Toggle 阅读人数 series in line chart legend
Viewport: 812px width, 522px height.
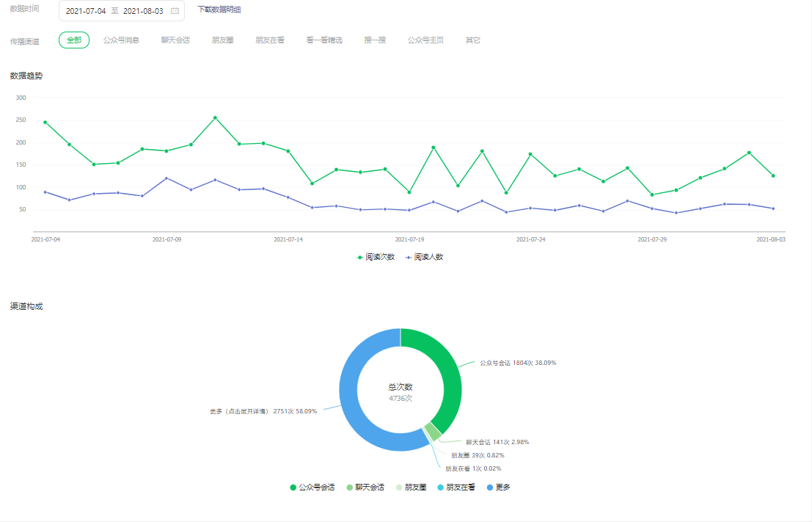(x=425, y=257)
